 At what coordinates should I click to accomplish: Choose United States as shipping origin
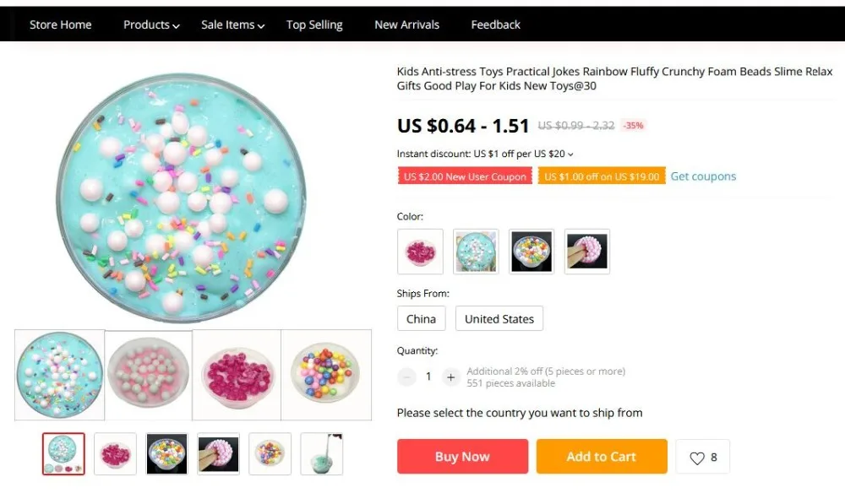499,319
